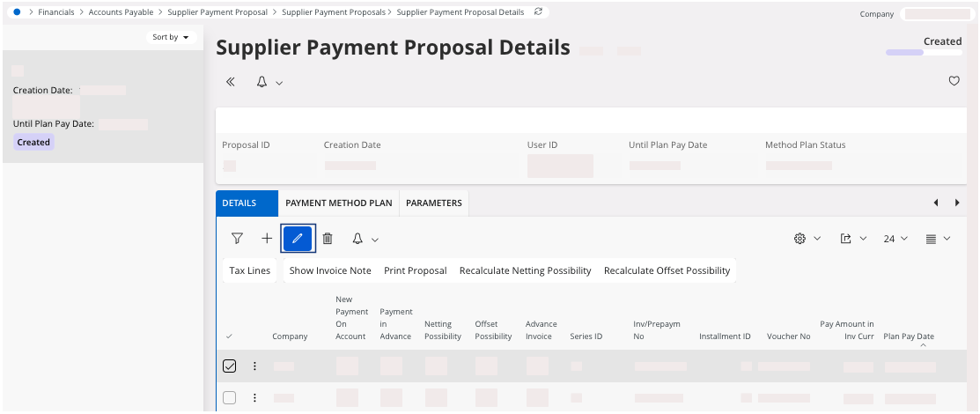Click the heart favorite icon
The height and width of the screenshot is (414, 980).
tap(954, 81)
